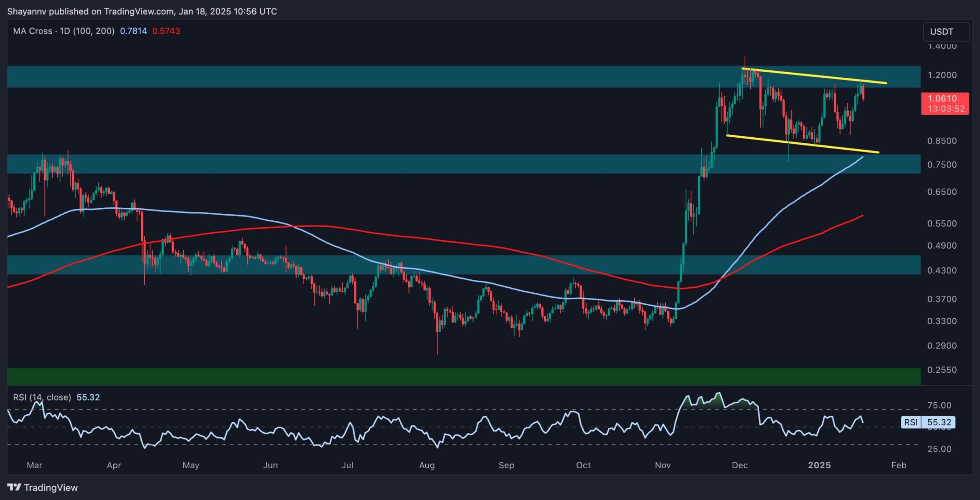The image size is (980, 500).
Task: Click the RSI 75.00 scale label
Action: [x=939, y=405]
